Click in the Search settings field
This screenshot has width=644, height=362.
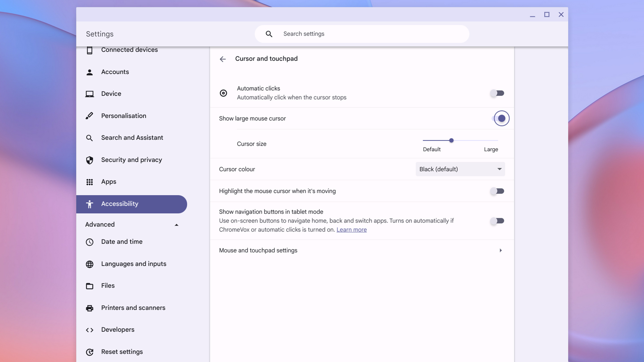[x=362, y=34]
